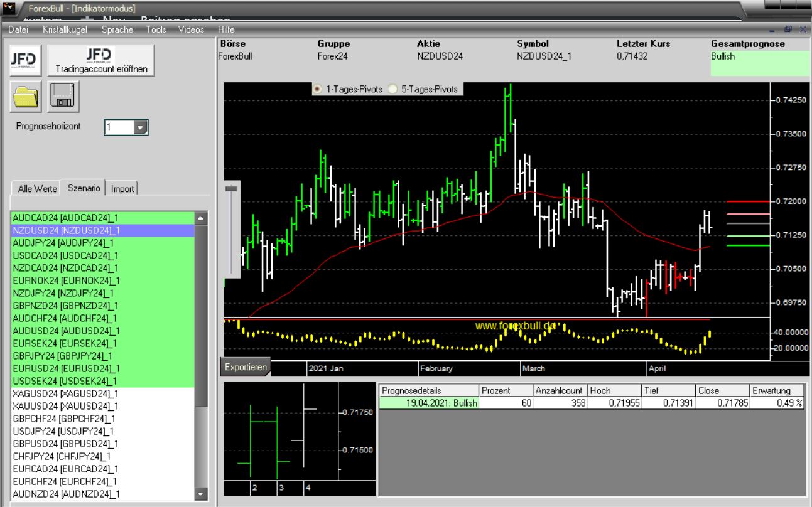Select EURSEK24 [EURSEK24]_1 in the list
The width and height of the screenshot is (812, 507).
click(103, 343)
